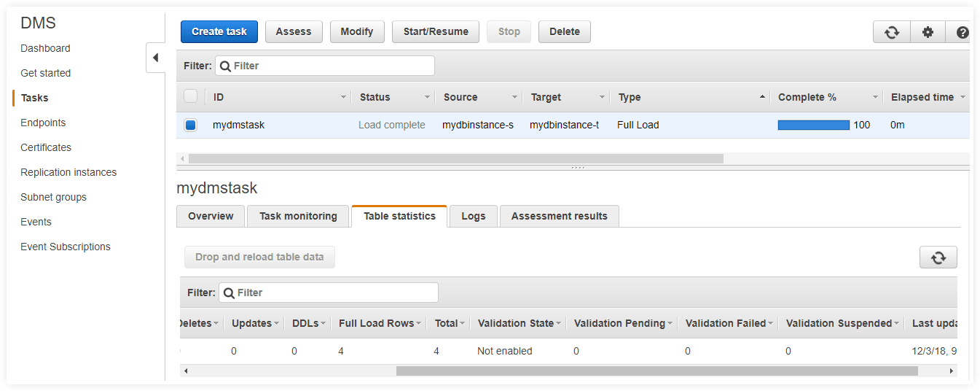Viewport: 980px width, 391px height.
Task: Open the ID column dropdown arrow
Action: tap(344, 98)
